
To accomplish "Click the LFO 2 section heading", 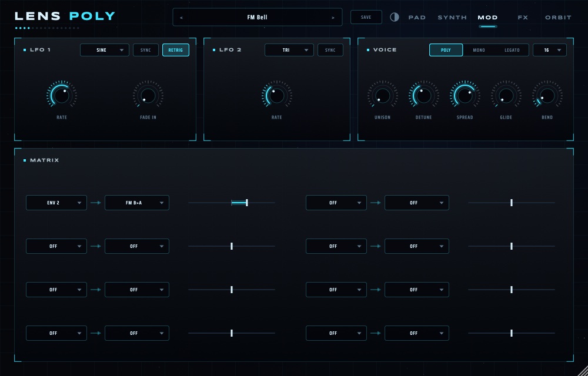I will point(230,50).
